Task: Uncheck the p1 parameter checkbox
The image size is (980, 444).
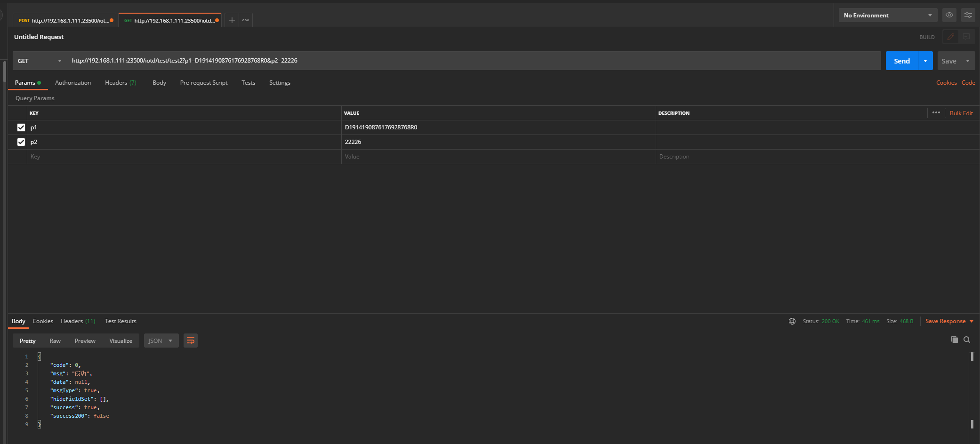Action: [x=21, y=127]
